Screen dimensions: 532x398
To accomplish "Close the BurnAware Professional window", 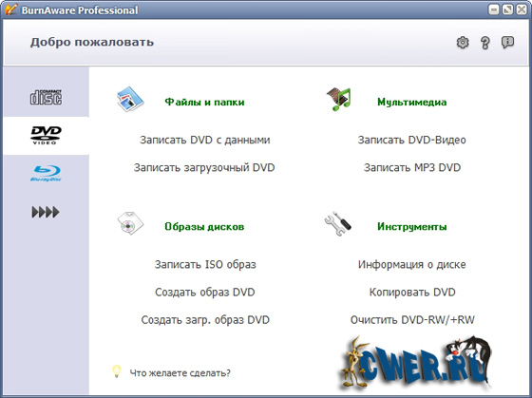I will point(522,9).
